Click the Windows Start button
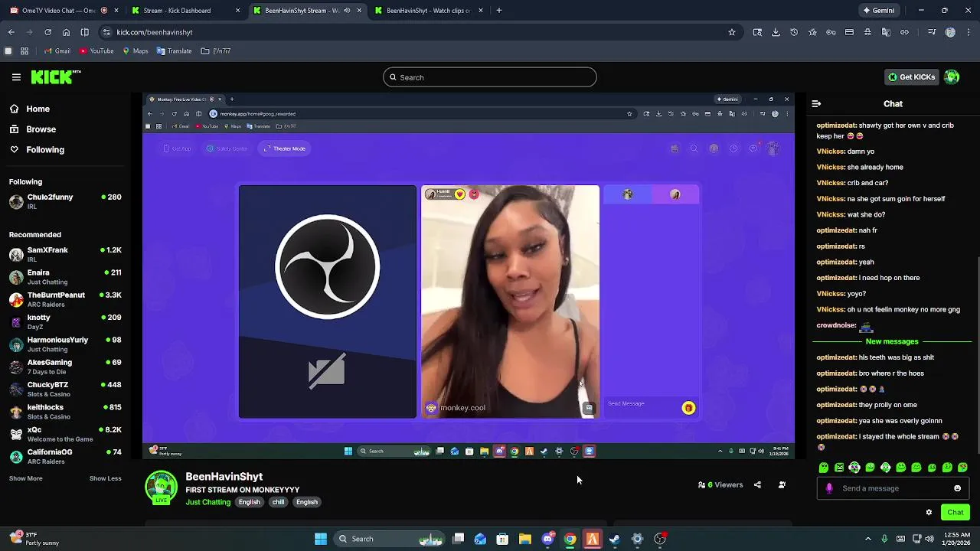The height and width of the screenshot is (551, 980). coord(321,539)
